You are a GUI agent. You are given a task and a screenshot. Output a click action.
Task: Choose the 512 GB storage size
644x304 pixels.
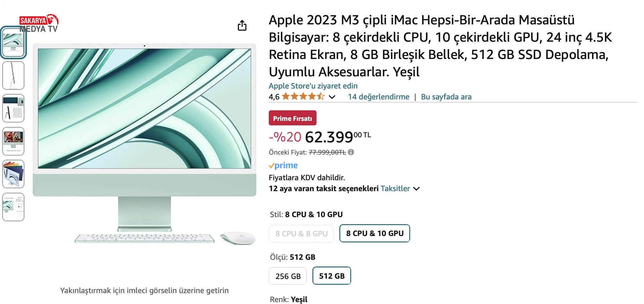[x=332, y=276]
